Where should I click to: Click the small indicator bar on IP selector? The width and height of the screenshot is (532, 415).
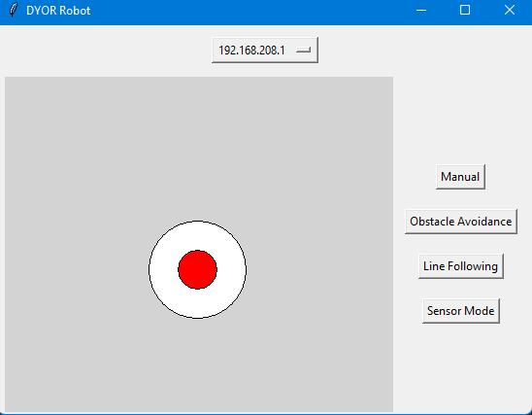[303, 50]
